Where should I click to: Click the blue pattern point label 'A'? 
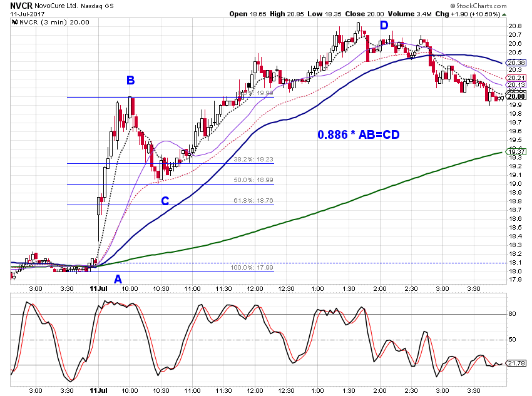118,279
